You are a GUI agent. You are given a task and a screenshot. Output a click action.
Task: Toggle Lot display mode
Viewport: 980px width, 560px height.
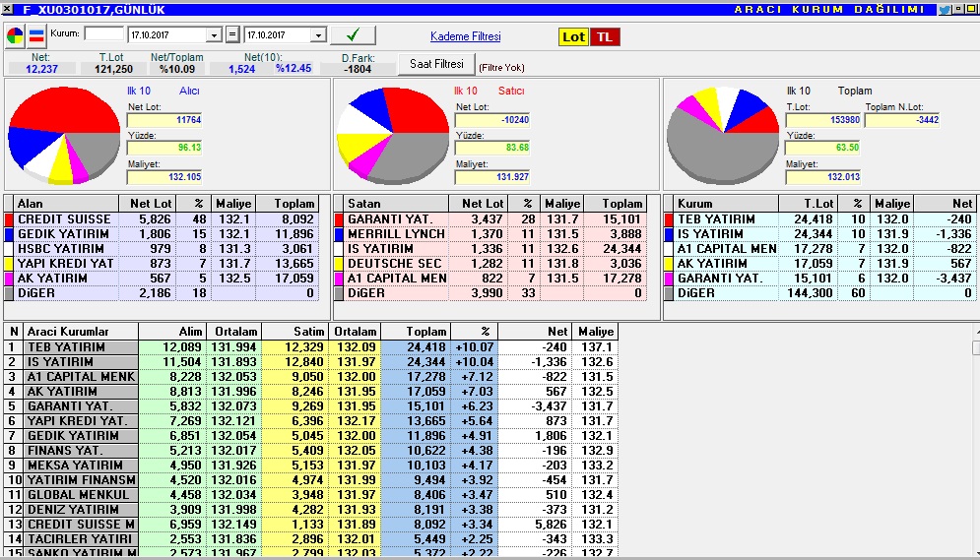pos(573,36)
